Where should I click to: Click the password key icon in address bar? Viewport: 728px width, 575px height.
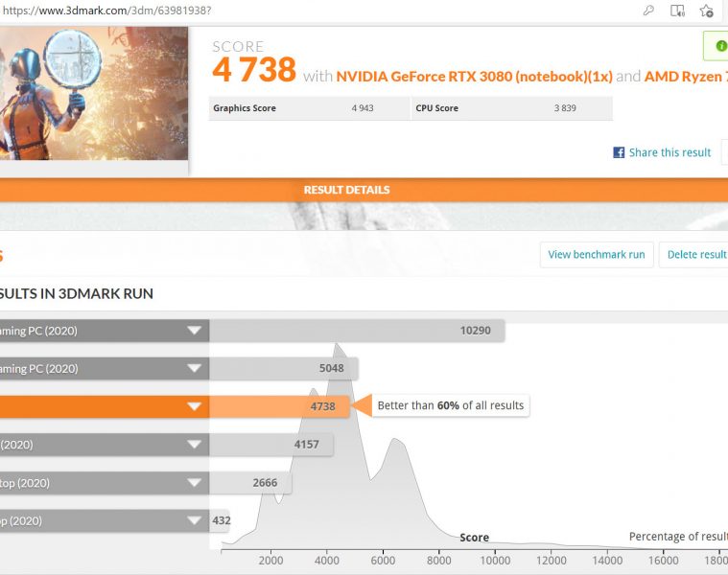click(x=648, y=11)
